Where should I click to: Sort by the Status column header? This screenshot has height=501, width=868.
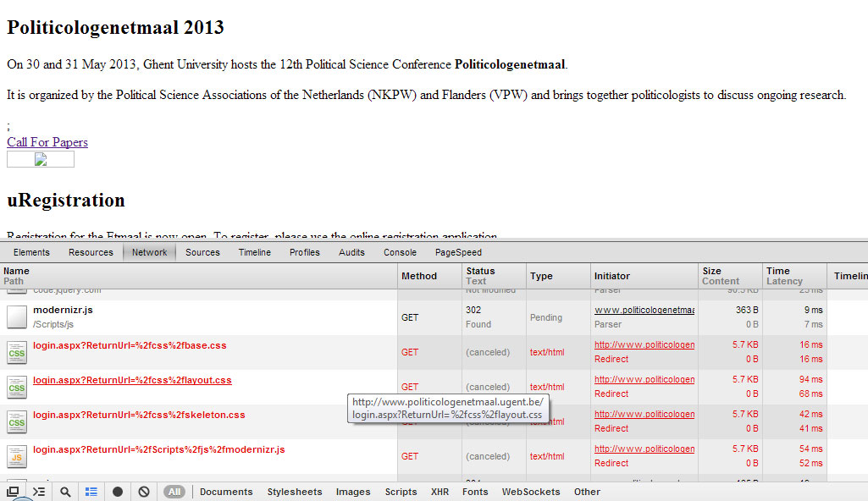pyautogui.click(x=494, y=276)
